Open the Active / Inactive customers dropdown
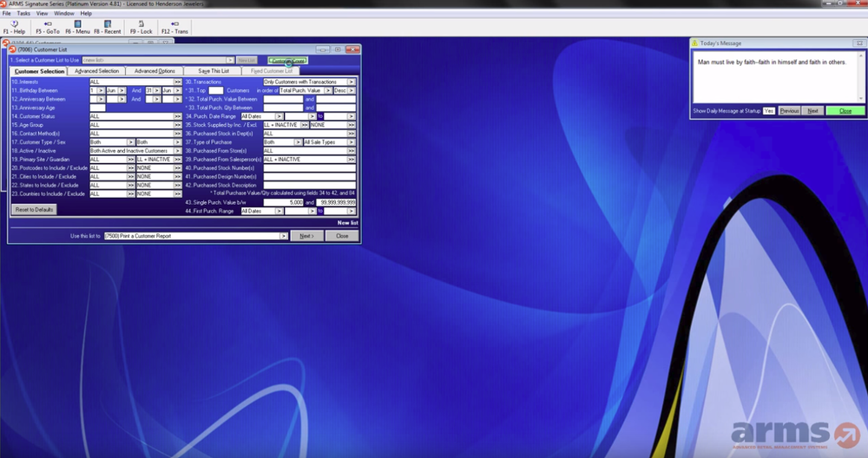This screenshot has height=458, width=868. 179,151
